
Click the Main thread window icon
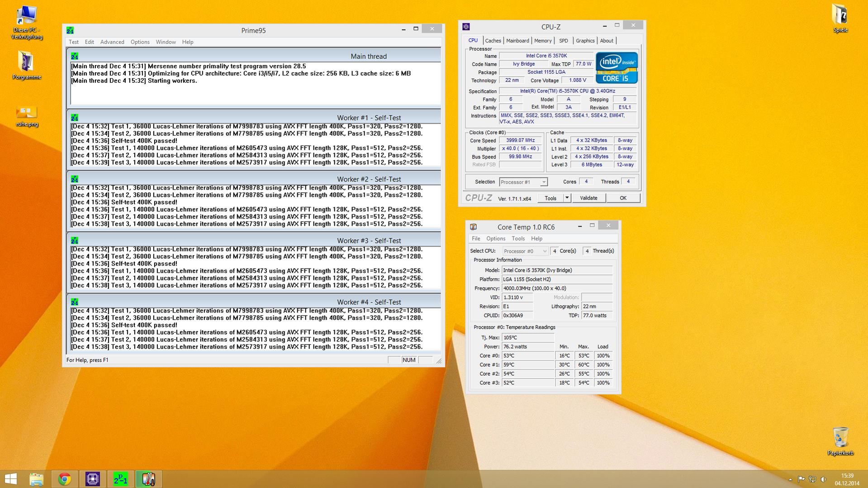click(75, 56)
